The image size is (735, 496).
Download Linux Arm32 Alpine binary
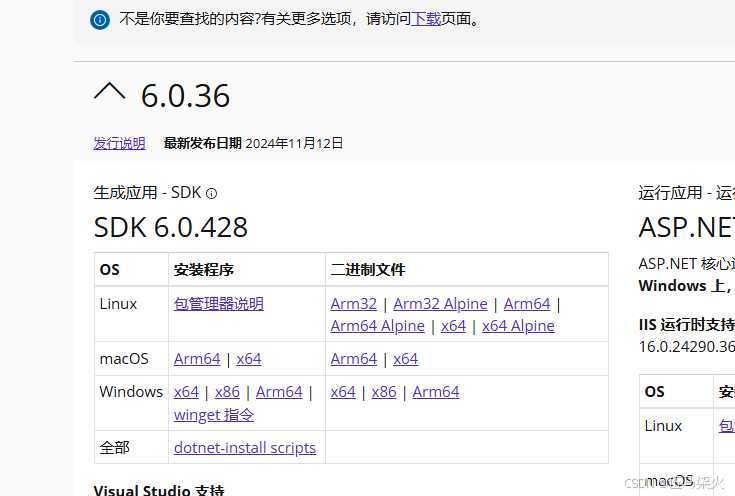click(440, 304)
